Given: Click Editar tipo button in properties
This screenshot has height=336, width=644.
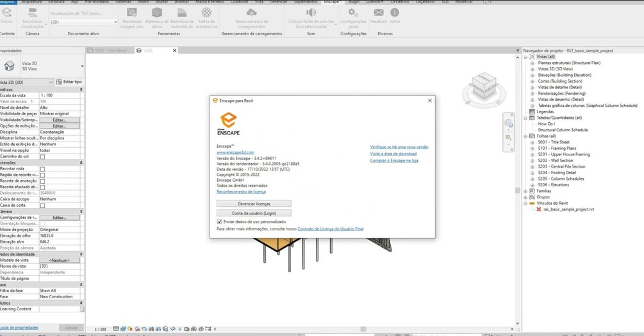Looking at the screenshot, I should click(x=69, y=82).
